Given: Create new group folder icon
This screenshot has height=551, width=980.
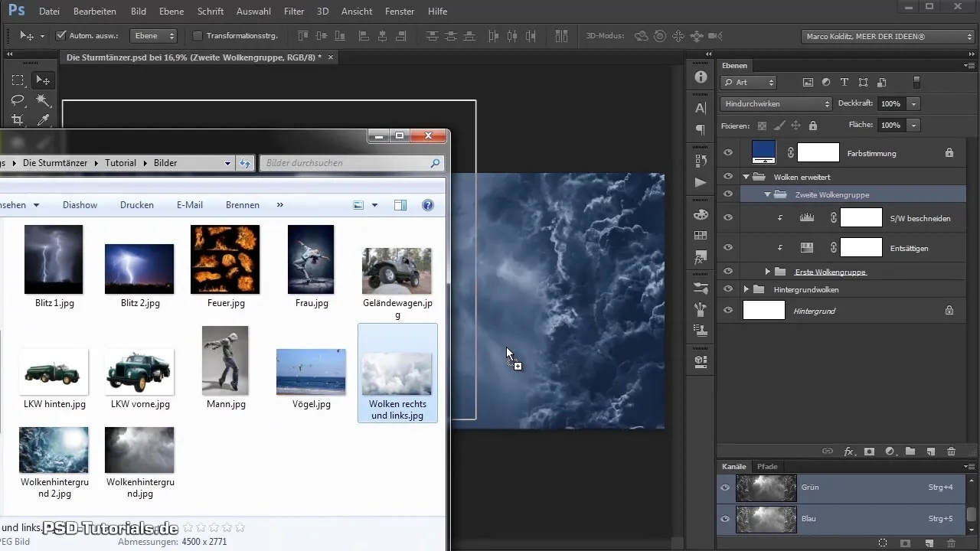Looking at the screenshot, I should point(910,452).
